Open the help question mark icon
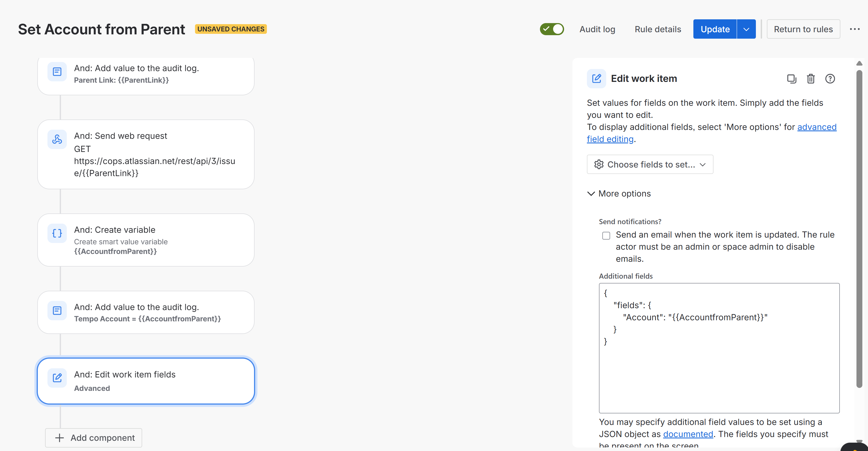This screenshot has height=451, width=868. (x=830, y=79)
